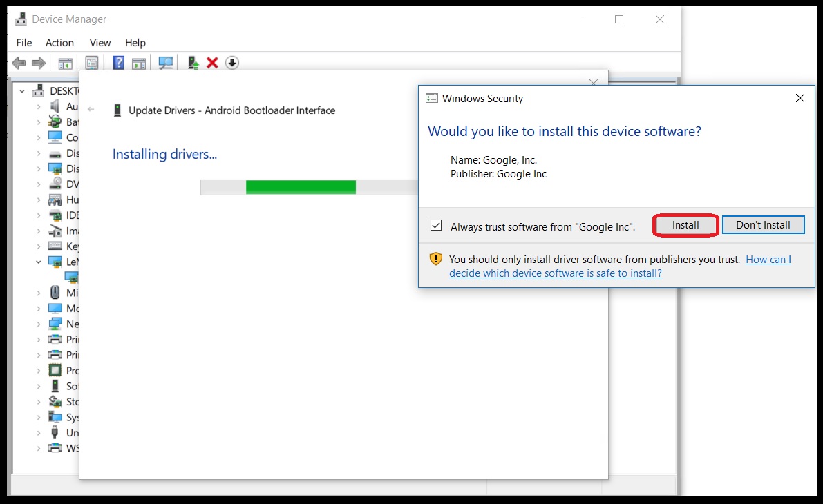Click the Publisher: Google Inc text
The image size is (823, 504).
click(498, 174)
